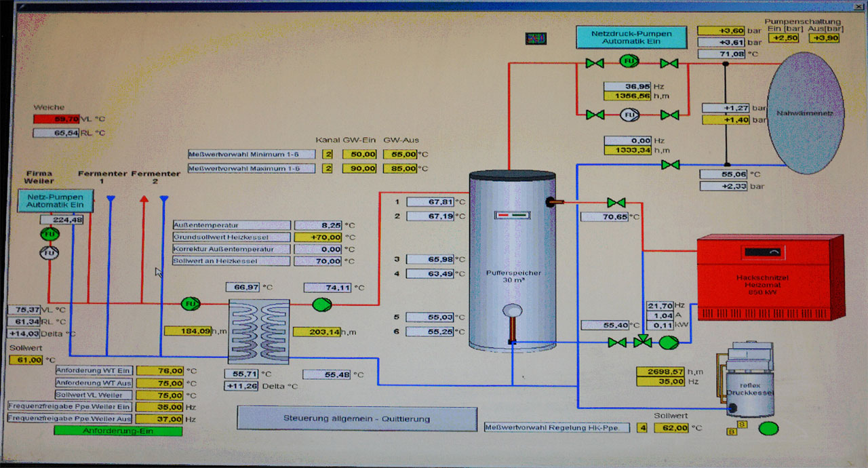Image resolution: width=868 pixels, height=468 pixels.
Task: Click the Pumpenschaltung Ein +2,50 bar field
Action: [782, 38]
